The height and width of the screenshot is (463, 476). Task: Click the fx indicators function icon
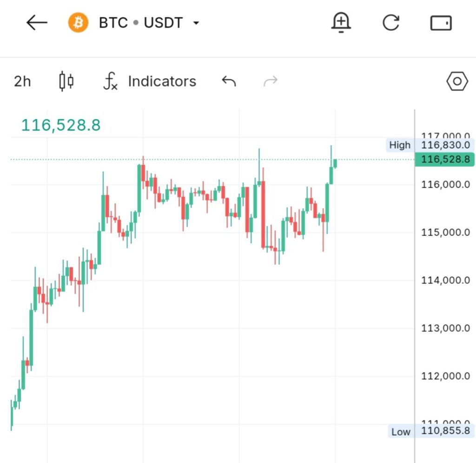coord(110,82)
